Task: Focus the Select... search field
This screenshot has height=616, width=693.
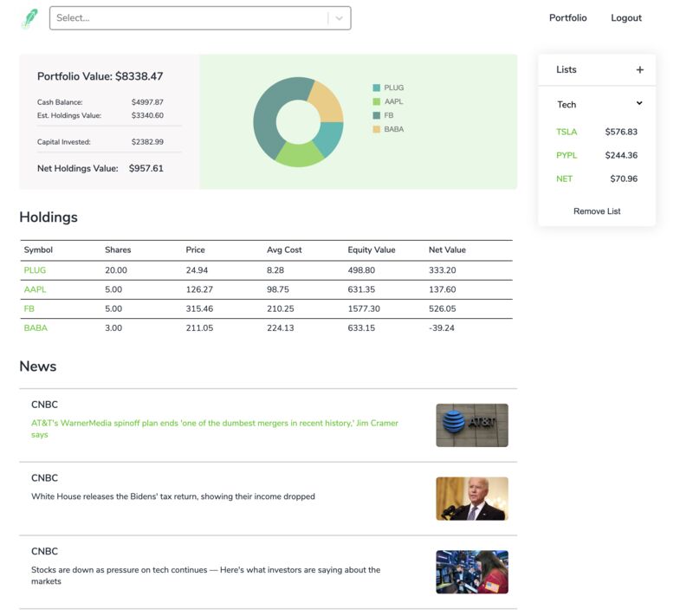Action: point(200,18)
